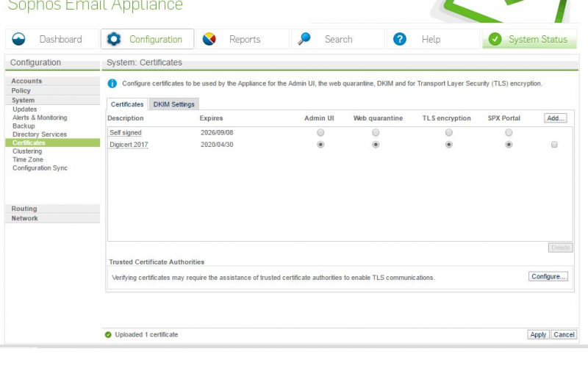Expand the Accounts section in sidebar
The height and width of the screenshot is (368, 588).
26,82
